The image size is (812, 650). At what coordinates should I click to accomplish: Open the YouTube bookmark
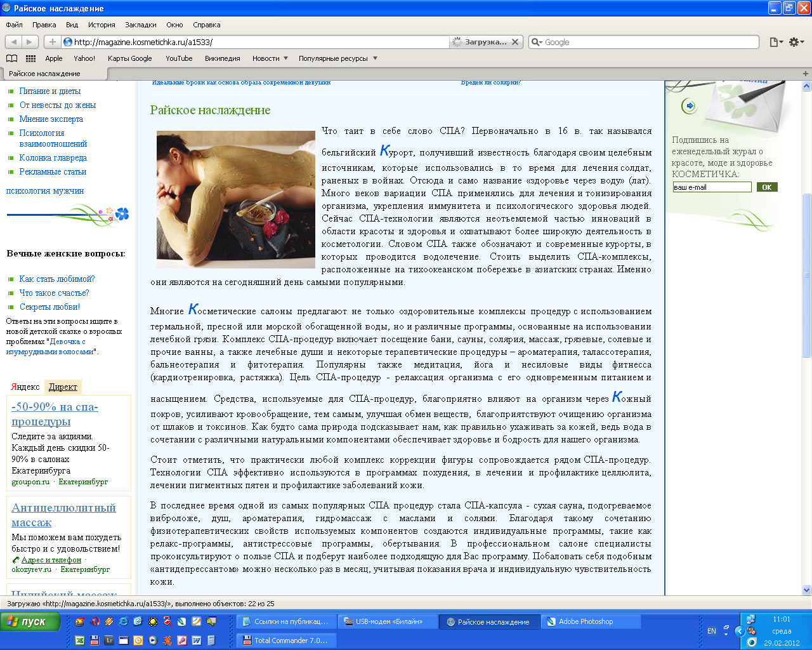pyautogui.click(x=179, y=58)
